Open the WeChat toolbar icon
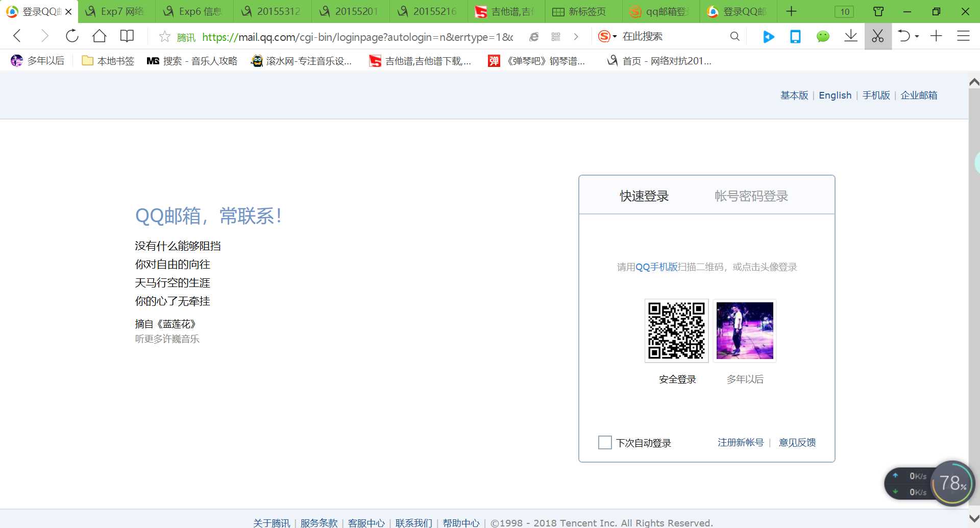This screenshot has height=528, width=980. tap(823, 36)
